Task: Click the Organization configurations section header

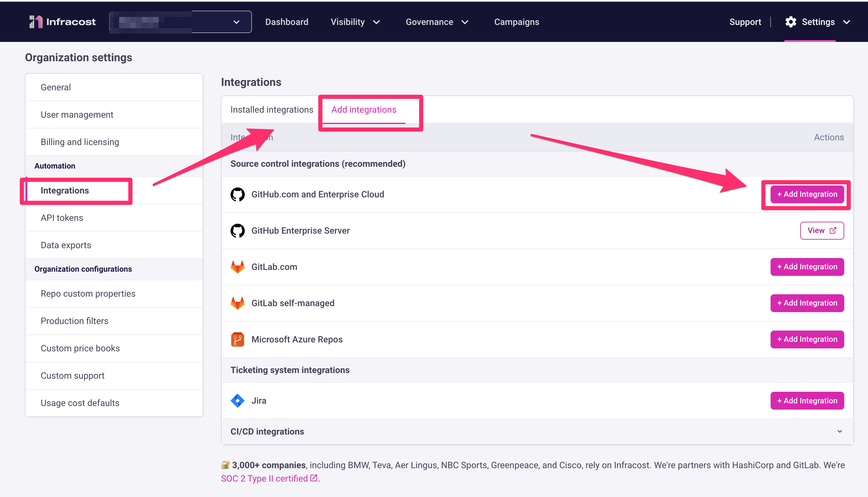Action: point(83,269)
